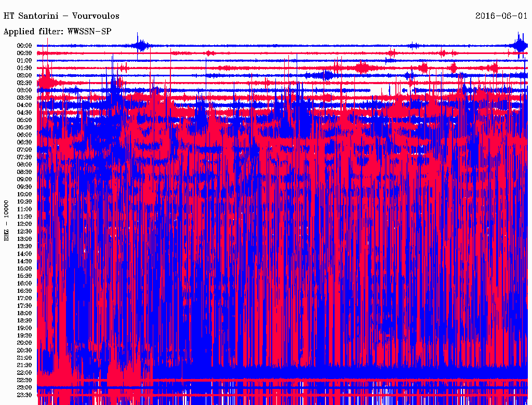Click the 08:30 time label
The image size is (532, 405).
coord(24,172)
